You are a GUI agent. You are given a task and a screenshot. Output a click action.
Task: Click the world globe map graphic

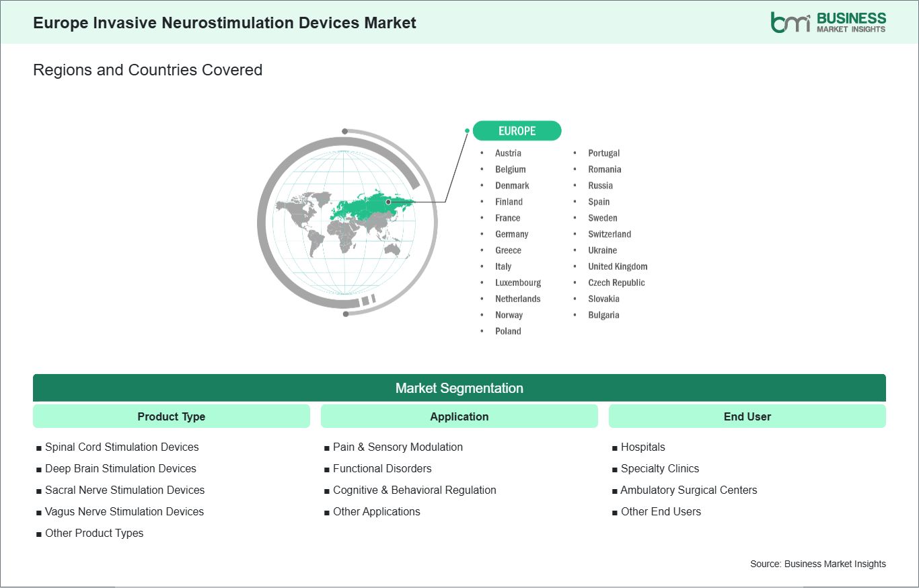point(347,222)
